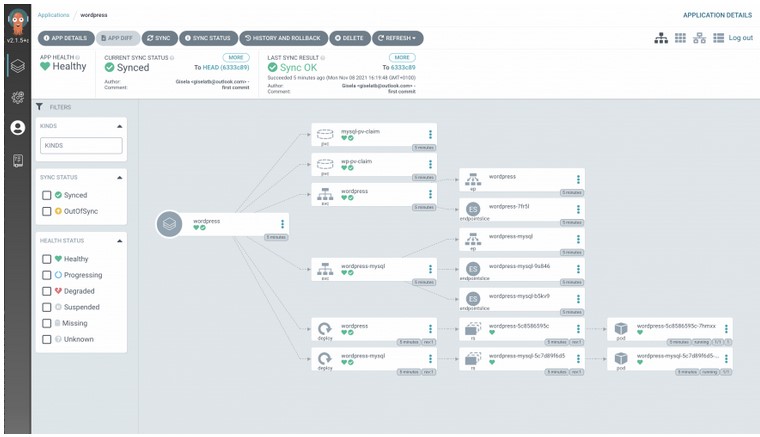The image size is (760, 437).
Task: Open the Settings gears icon in sidebar
Action: 17,97
